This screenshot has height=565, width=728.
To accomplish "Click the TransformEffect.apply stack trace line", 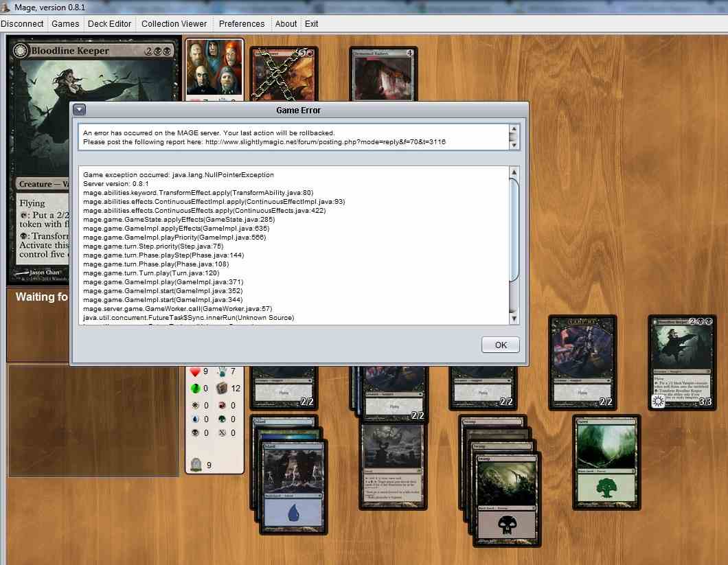I will click(198, 192).
